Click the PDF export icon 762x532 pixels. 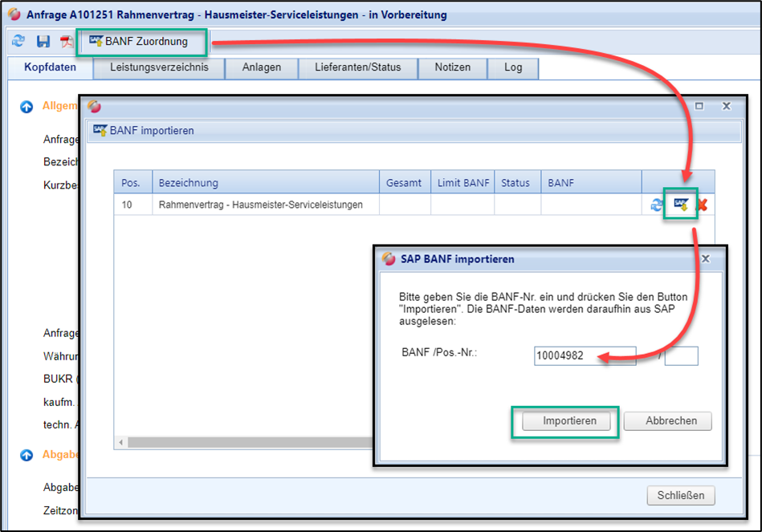pos(67,42)
